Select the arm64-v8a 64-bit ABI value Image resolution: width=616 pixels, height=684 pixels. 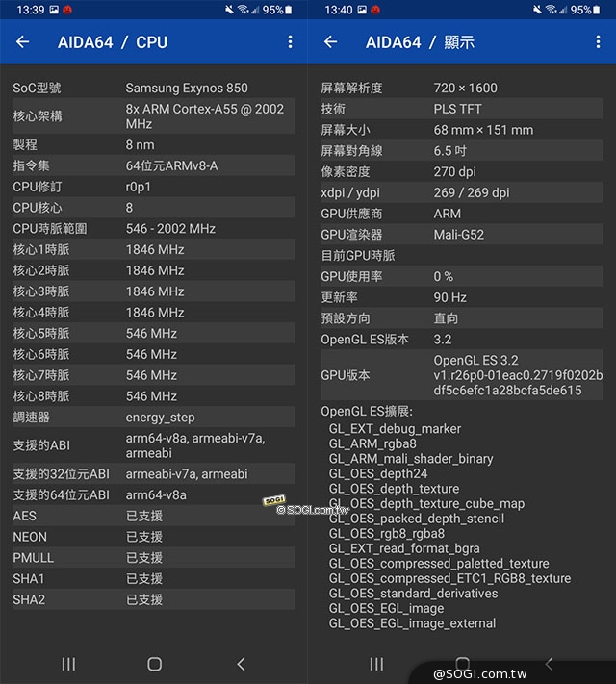tap(156, 494)
